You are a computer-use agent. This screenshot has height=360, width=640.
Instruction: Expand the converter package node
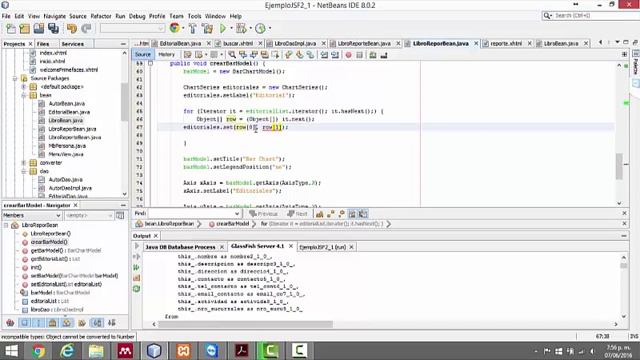pyautogui.click(x=24, y=163)
